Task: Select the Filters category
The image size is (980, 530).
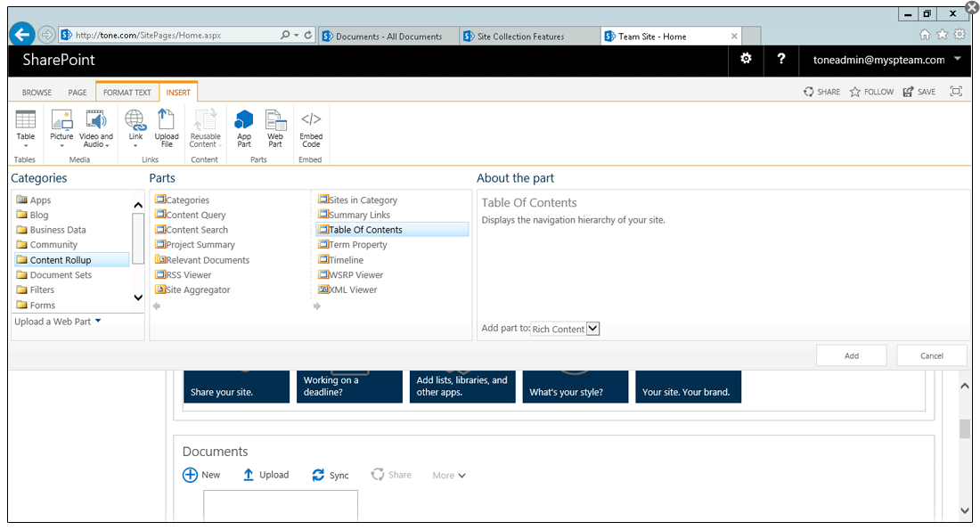Action: coord(36,290)
